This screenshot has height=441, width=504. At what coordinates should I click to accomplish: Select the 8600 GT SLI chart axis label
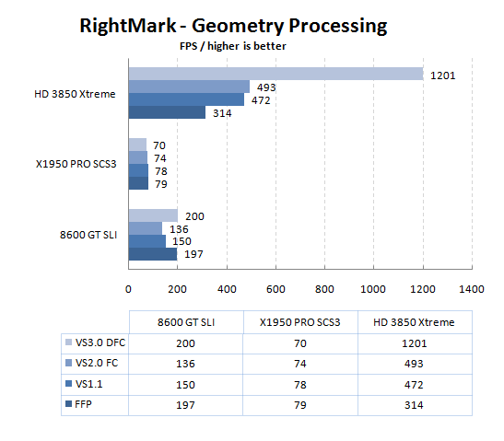[x=88, y=235]
